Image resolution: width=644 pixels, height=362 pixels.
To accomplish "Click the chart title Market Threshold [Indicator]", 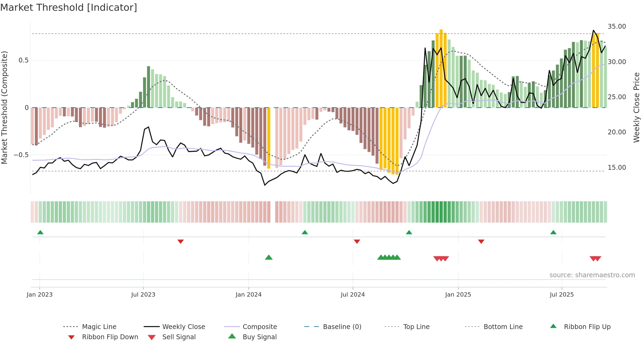I will point(69,8).
